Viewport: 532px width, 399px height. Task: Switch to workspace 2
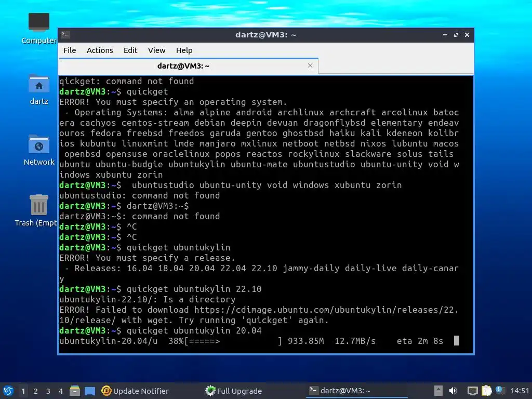36,391
